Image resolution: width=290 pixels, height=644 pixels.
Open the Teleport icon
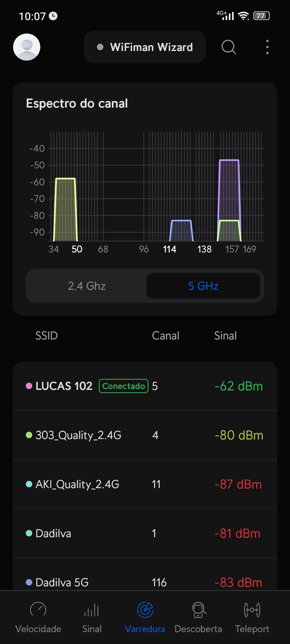click(252, 610)
